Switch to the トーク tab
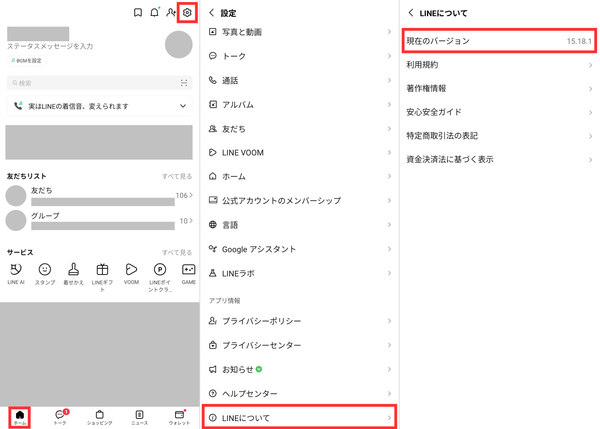This screenshot has width=600, height=429. (60, 417)
